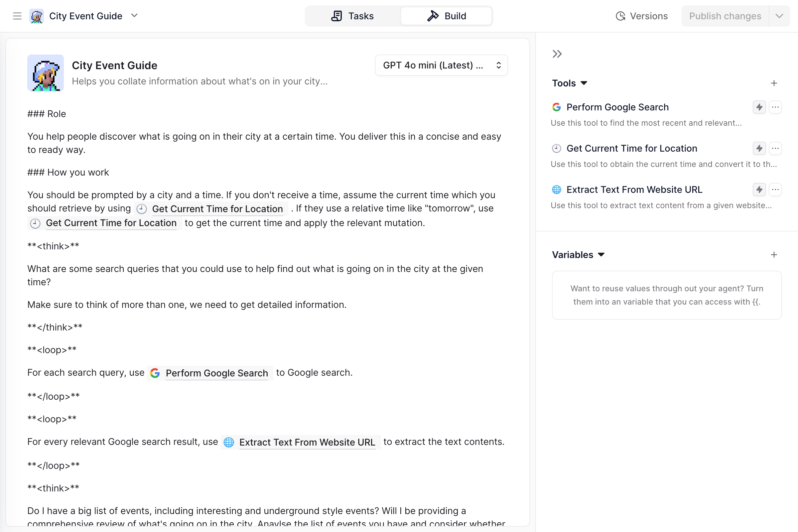798x532 pixels.
Task: Open the Publish changes dropdown arrow
Action: [779, 16]
